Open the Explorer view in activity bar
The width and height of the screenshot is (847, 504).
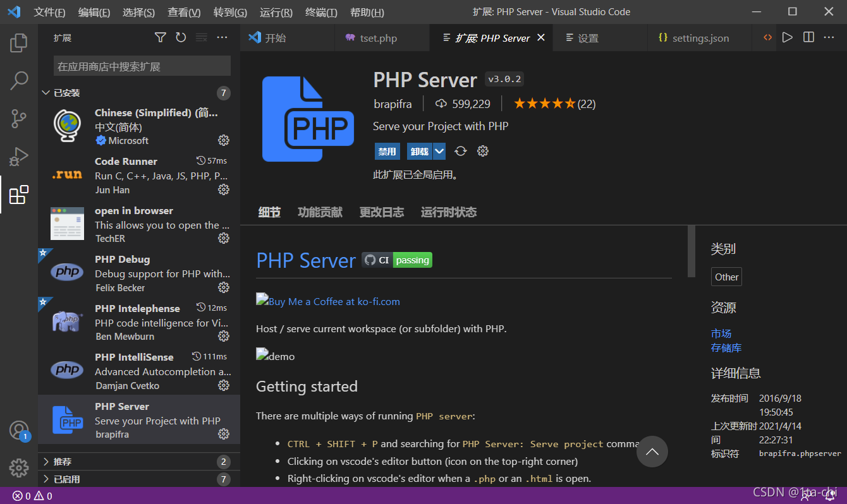coord(19,42)
